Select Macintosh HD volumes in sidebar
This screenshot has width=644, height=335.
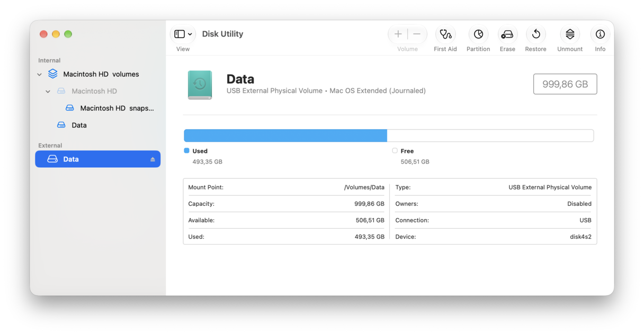[97, 74]
